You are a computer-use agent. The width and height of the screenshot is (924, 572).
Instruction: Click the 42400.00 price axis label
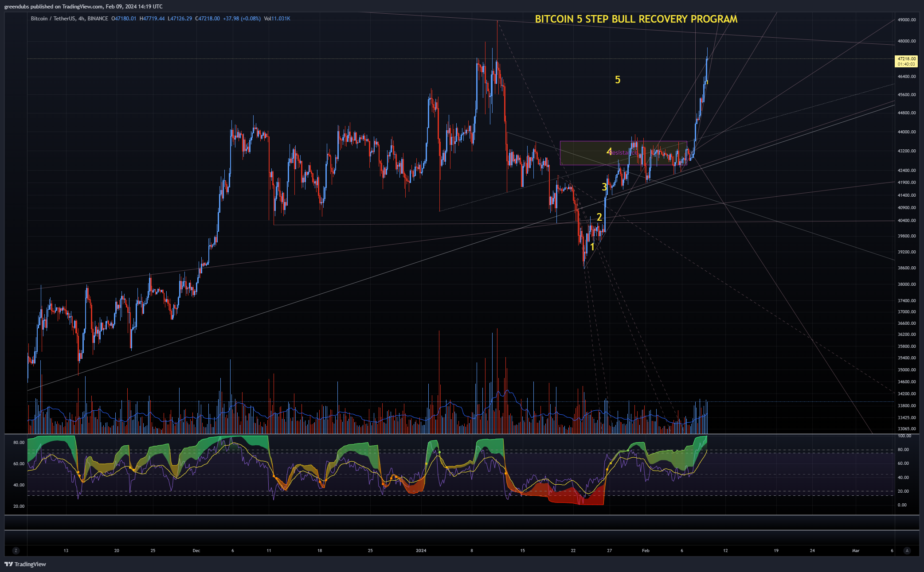click(907, 171)
